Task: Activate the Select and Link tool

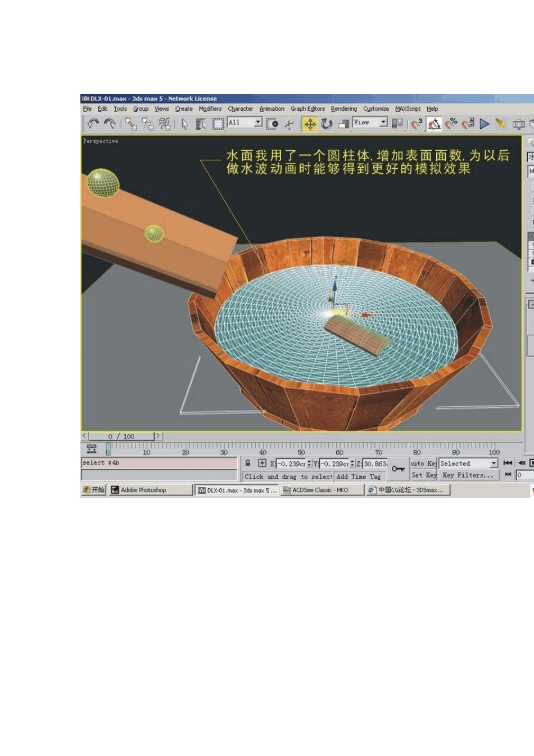Action: [131, 124]
